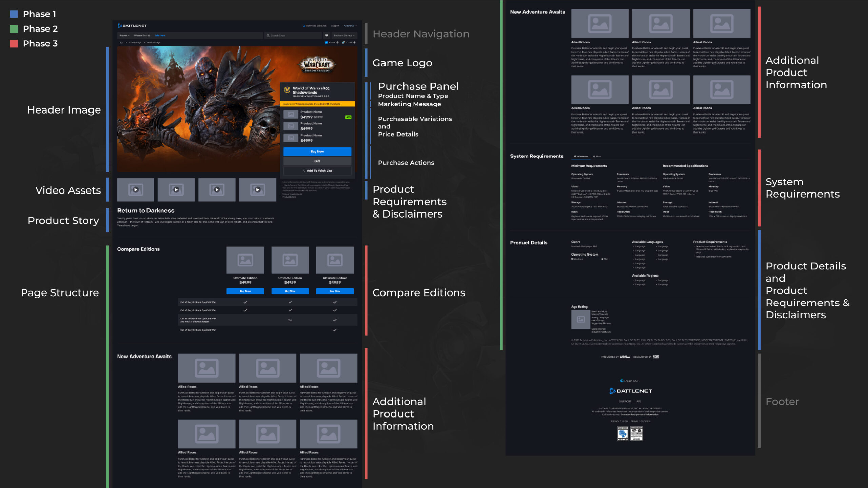The width and height of the screenshot is (868, 488).
Task: Click the round WoW icon in the purchase panel
Action: [x=287, y=90]
